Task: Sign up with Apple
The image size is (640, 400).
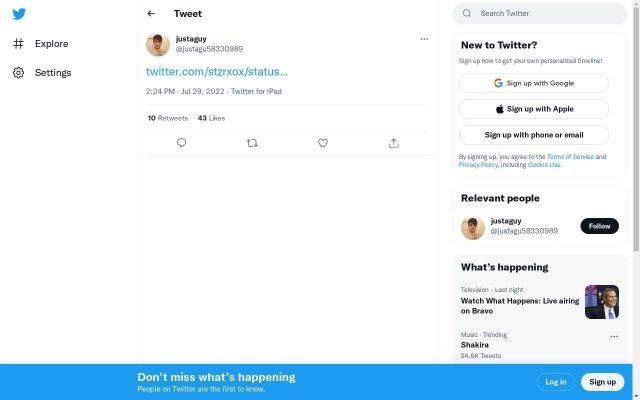Action: coord(534,109)
